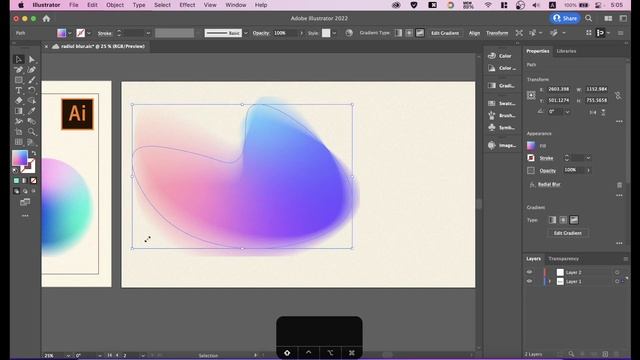Select the Gradient tool in toolbar
Viewport: 640px width, 360px height.
[x=18, y=111]
